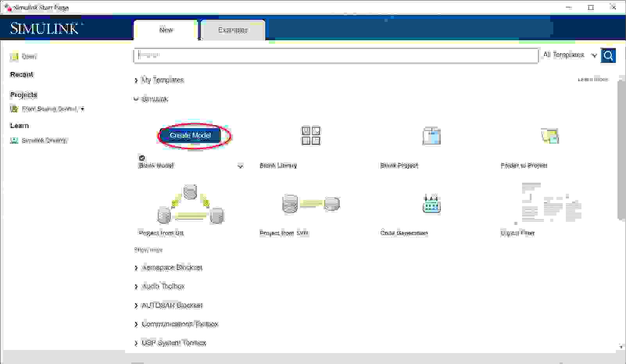Click the Open link in sidebar
This screenshot has width=626, height=364.
pyautogui.click(x=29, y=57)
